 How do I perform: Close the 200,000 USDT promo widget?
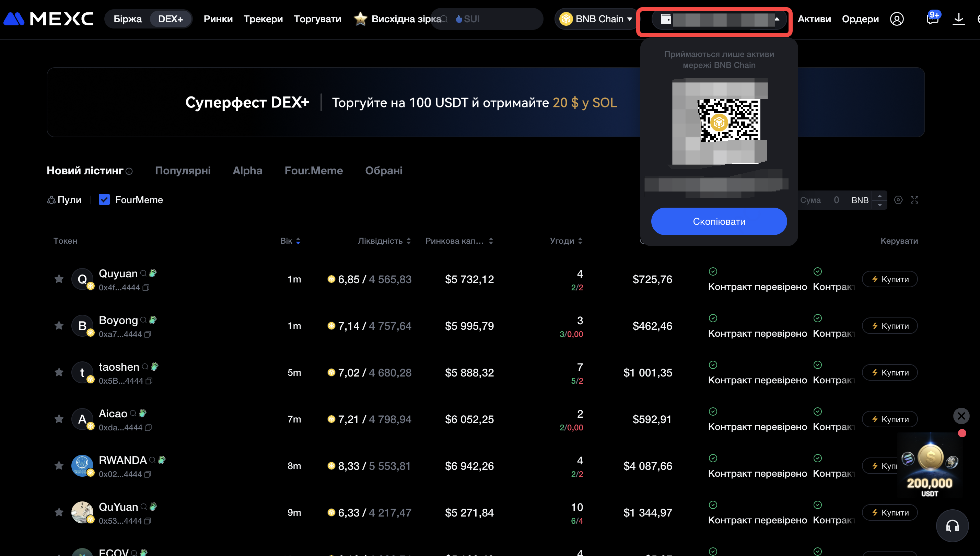point(961,416)
